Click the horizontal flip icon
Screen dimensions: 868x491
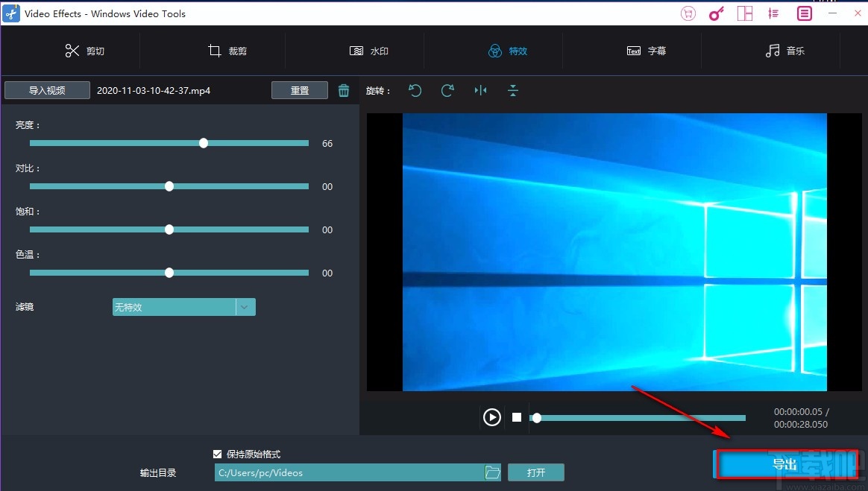(480, 90)
